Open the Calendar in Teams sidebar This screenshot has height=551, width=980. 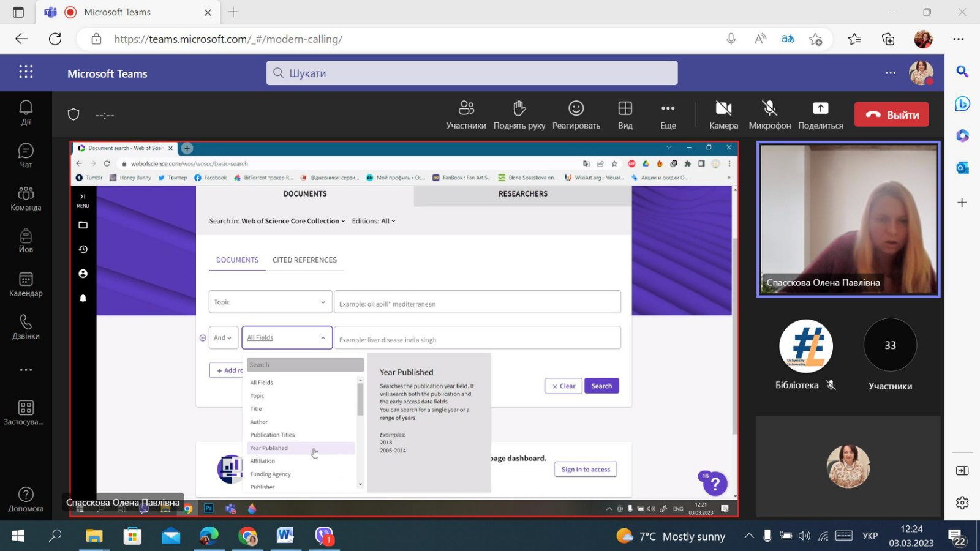[26, 284]
